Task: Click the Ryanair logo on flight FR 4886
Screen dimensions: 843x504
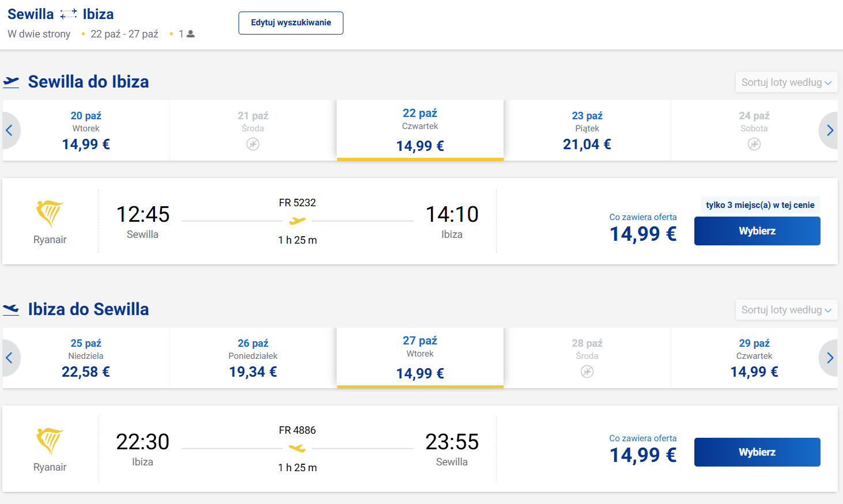Action: point(50,441)
